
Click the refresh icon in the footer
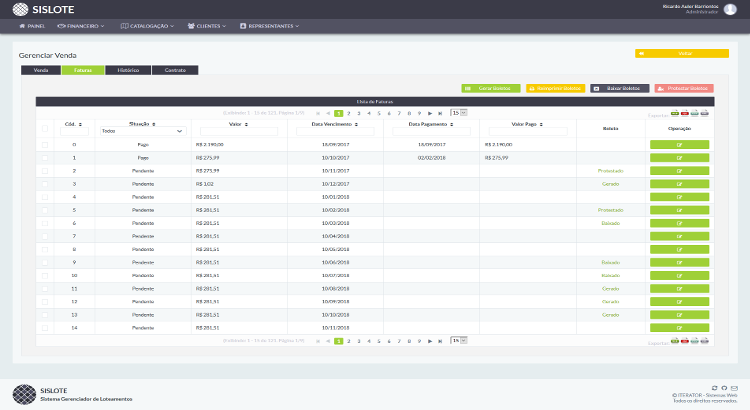(x=715, y=388)
